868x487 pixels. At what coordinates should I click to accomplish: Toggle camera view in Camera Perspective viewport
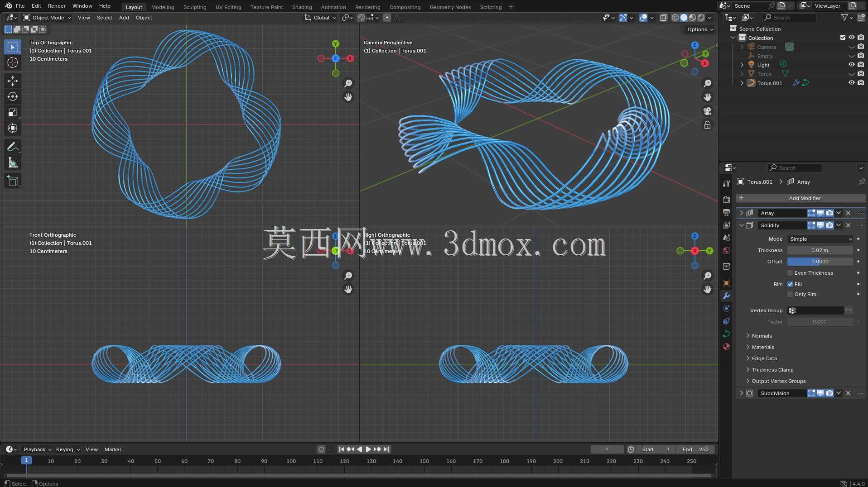coord(707,111)
